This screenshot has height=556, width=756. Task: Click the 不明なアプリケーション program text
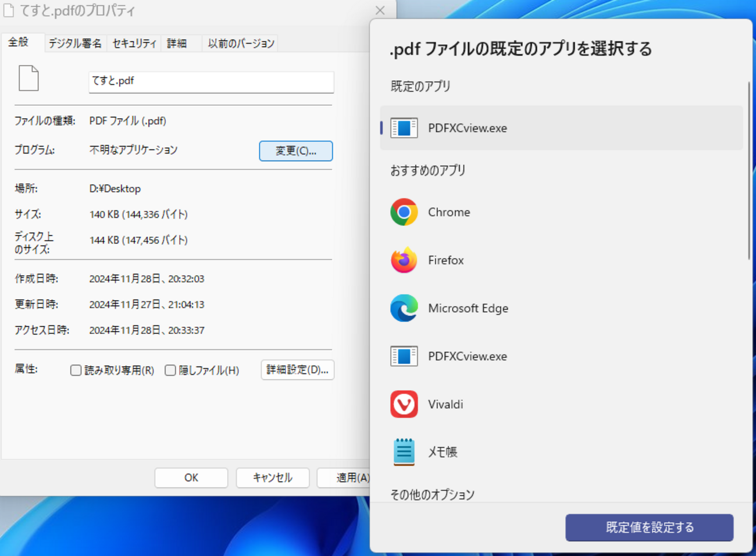click(x=133, y=150)
